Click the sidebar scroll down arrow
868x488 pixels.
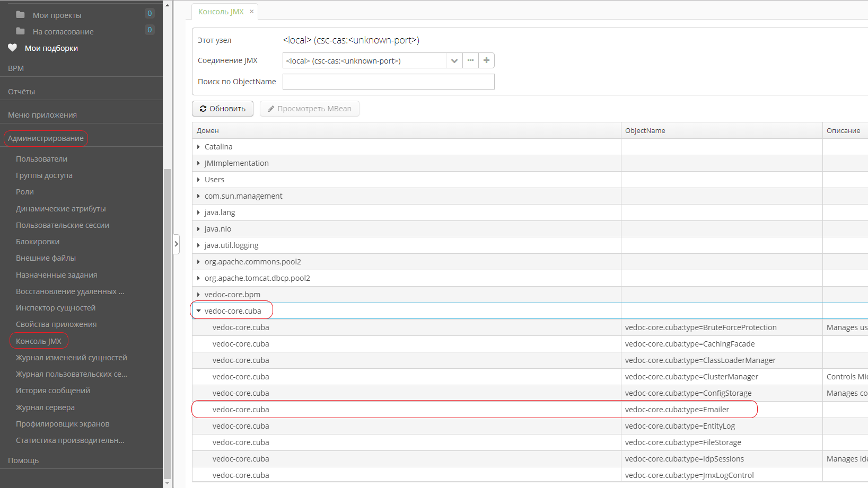[168, 483]
